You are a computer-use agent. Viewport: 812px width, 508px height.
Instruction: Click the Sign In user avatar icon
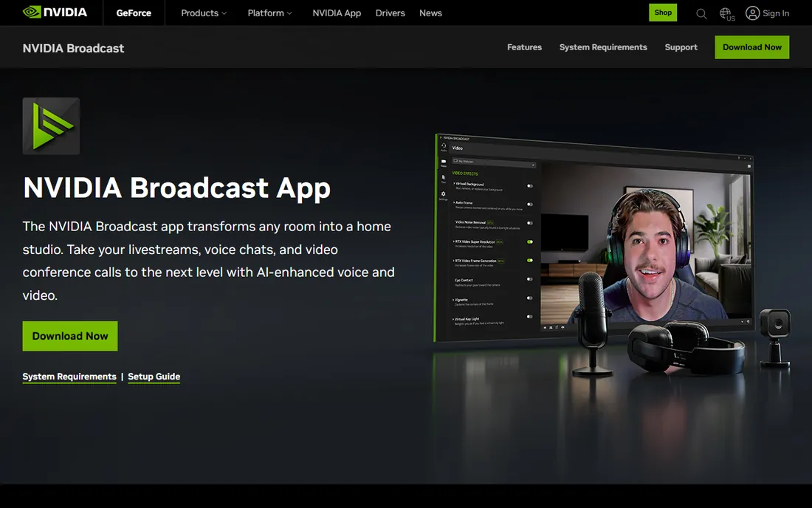pos(752,13)
